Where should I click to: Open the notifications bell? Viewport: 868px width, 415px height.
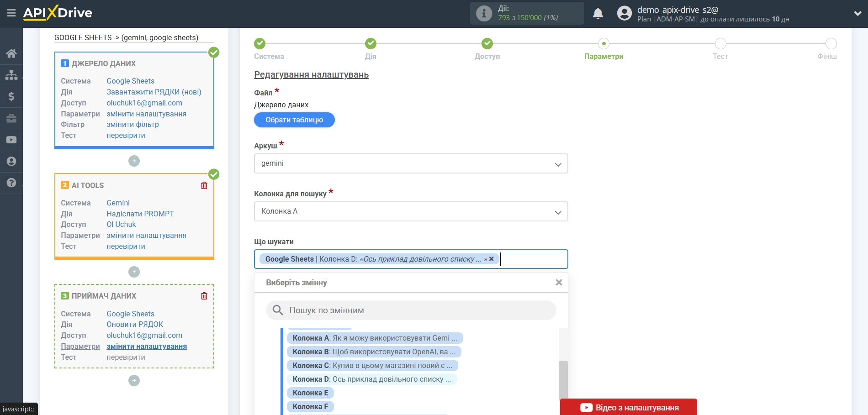tap(598, 13)
